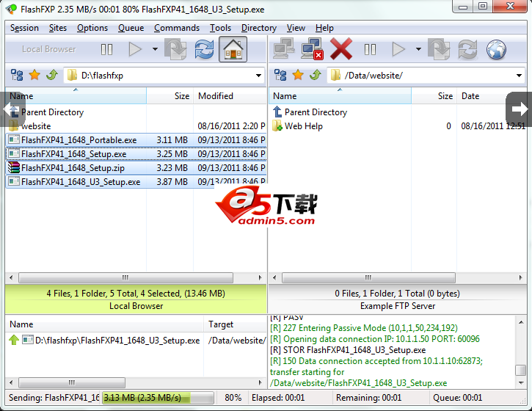Click the local pane horizontal scrollbar

[126, 277]
